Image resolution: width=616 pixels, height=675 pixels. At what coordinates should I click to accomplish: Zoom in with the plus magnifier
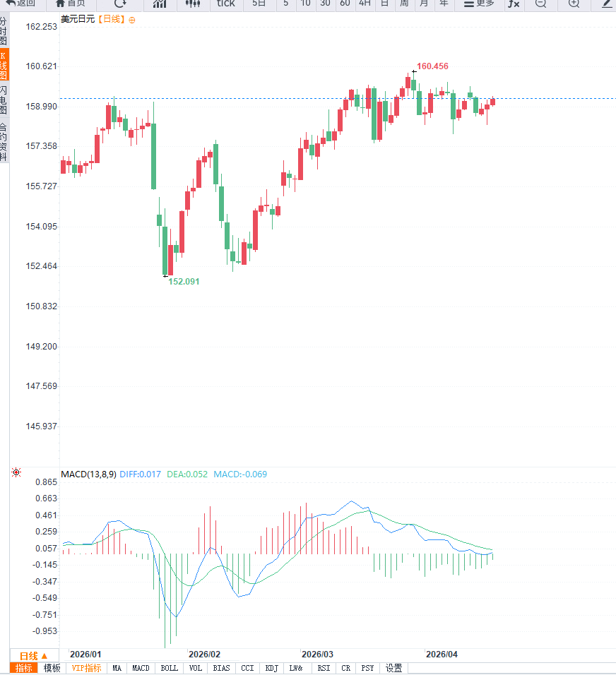point(574,4)
